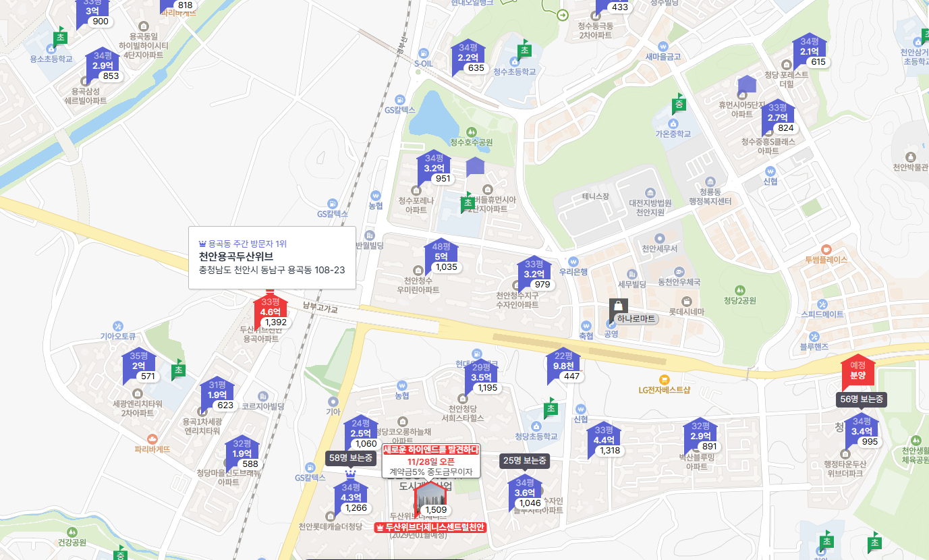Click the 24평 2.5억 marker numbered 1,060

(361, 433)
